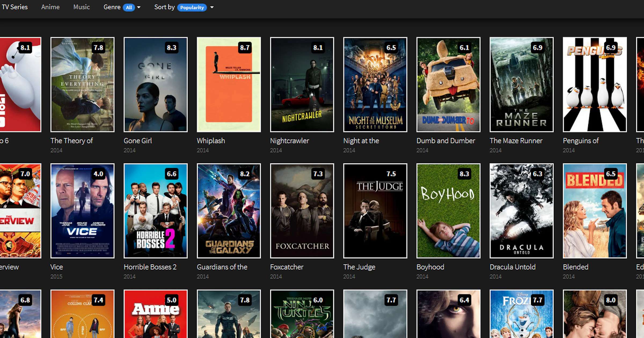Viewport: 644px width, 338px height.
Task: Select Night at the Museum poster
Action: pyautogui.click(x=375, y=84)
